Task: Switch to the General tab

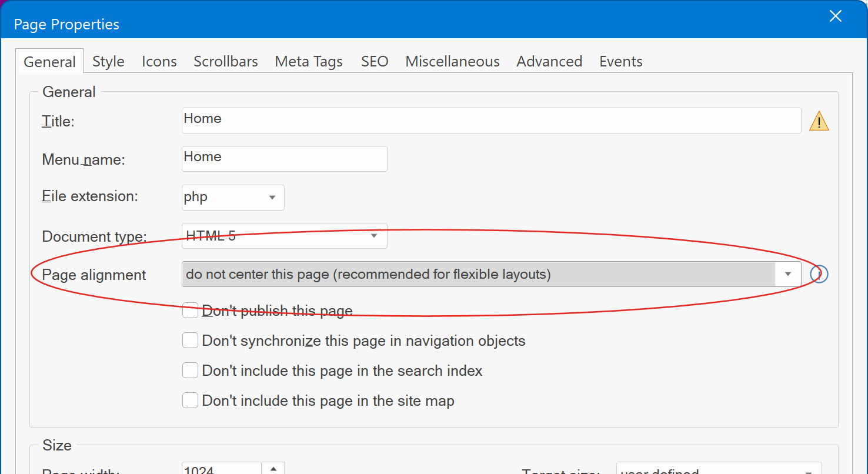Action: point(50,62)
